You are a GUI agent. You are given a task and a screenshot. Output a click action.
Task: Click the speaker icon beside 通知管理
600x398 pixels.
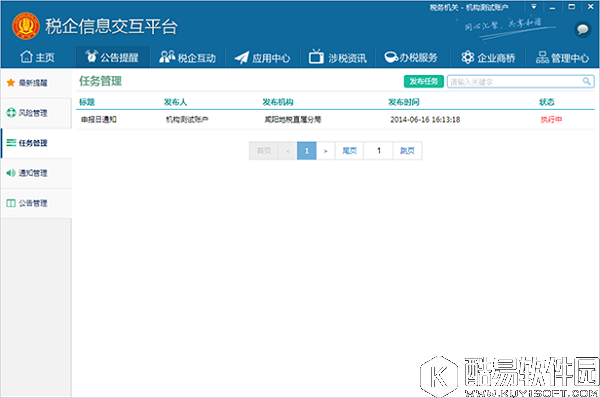tap(11, 173)
